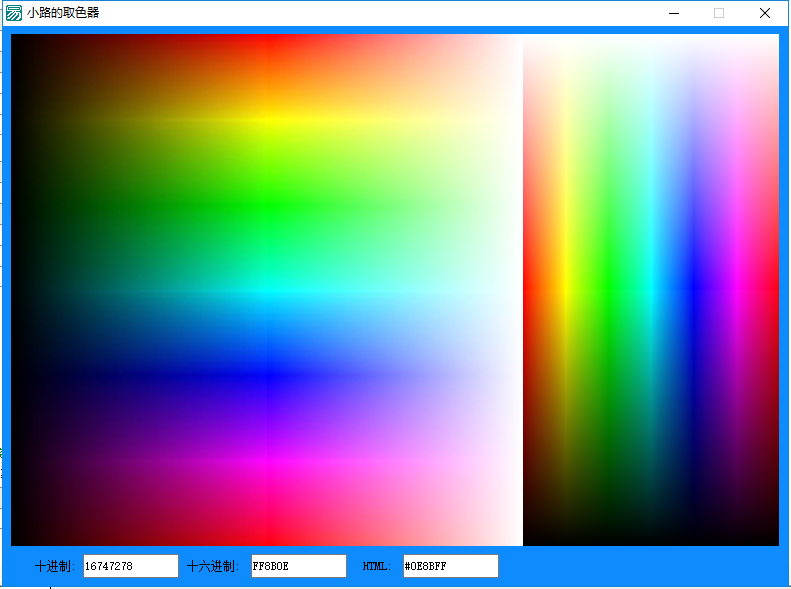Viewport: 791px width, 589px height.
Task: Pick colors from the large left gradient panel
Action: point(267,290)
